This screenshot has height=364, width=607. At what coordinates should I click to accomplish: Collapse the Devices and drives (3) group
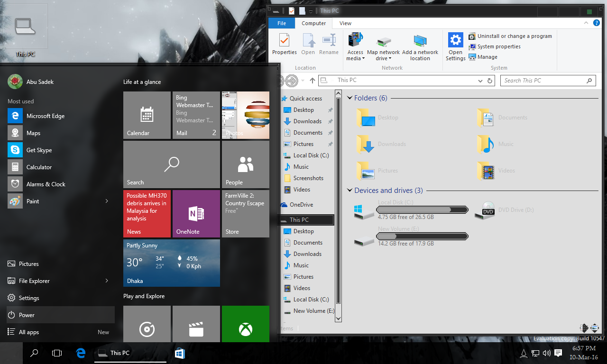pos(350,191)
